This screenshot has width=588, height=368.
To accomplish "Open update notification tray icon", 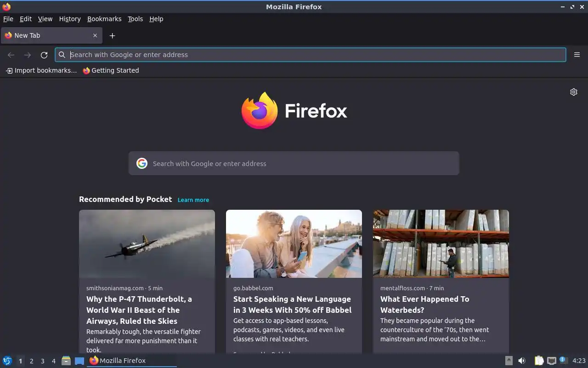I will click(x=564, y=360).
